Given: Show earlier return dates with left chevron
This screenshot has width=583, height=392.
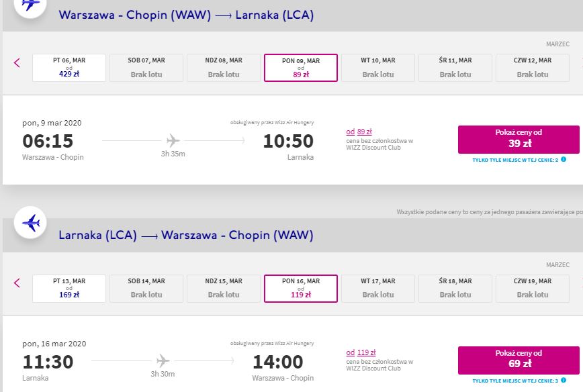Looking at the screenshot, I should coord(17,283).
